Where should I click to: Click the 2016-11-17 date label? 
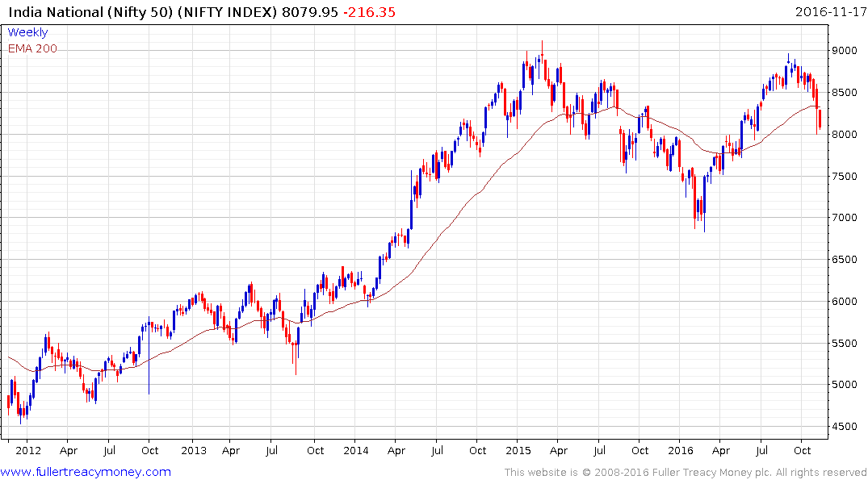[831, 12]
